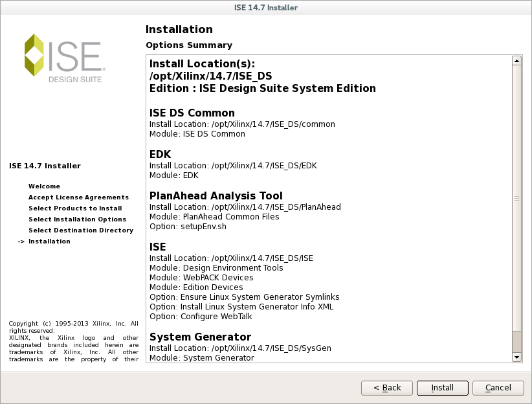Viewport: 532px width, 404px height.
Task: Click the scrollbar up arrow
Action: (x=516, y=61)
